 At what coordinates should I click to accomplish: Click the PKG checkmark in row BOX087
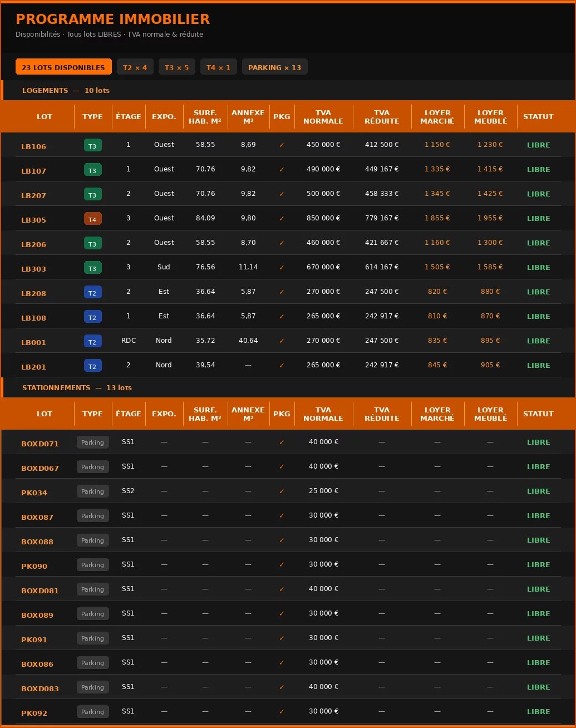point(282,516)
